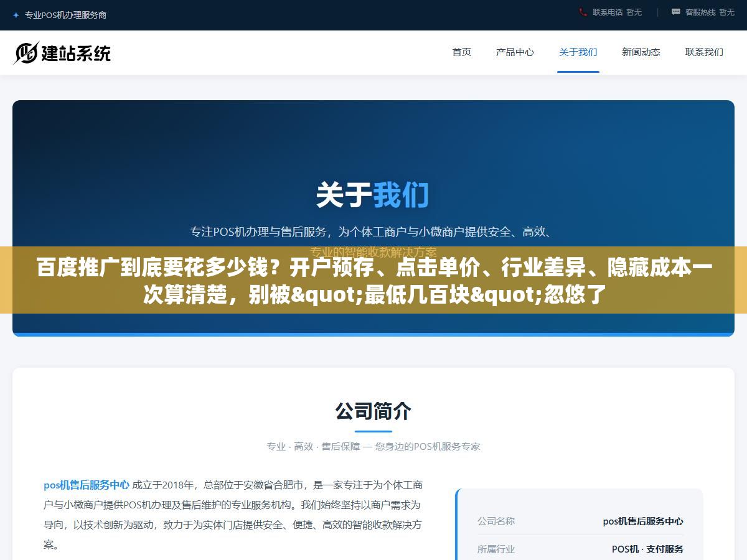Navigate to 联系我们
The width and height of the screenshot is (747, 560).
(x=704, y=52)
